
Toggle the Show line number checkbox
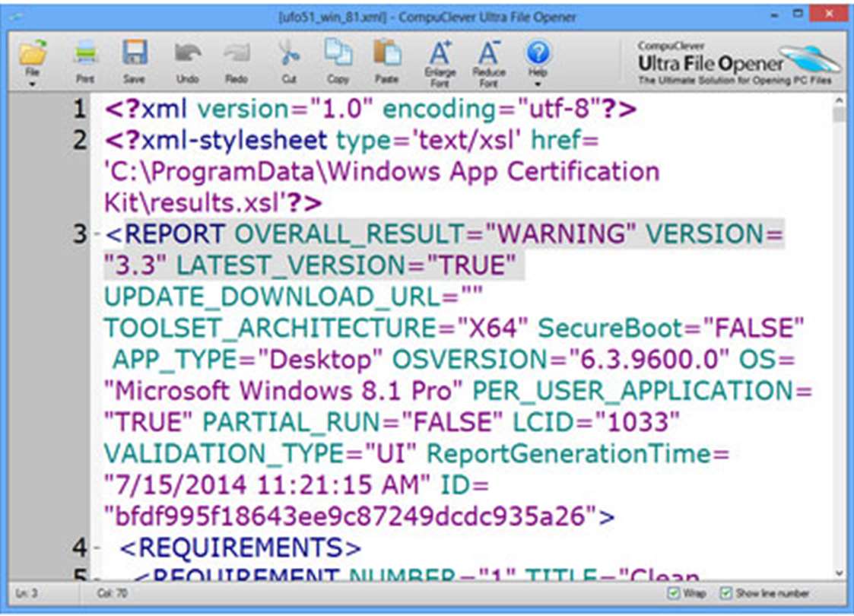pos(725,592)
